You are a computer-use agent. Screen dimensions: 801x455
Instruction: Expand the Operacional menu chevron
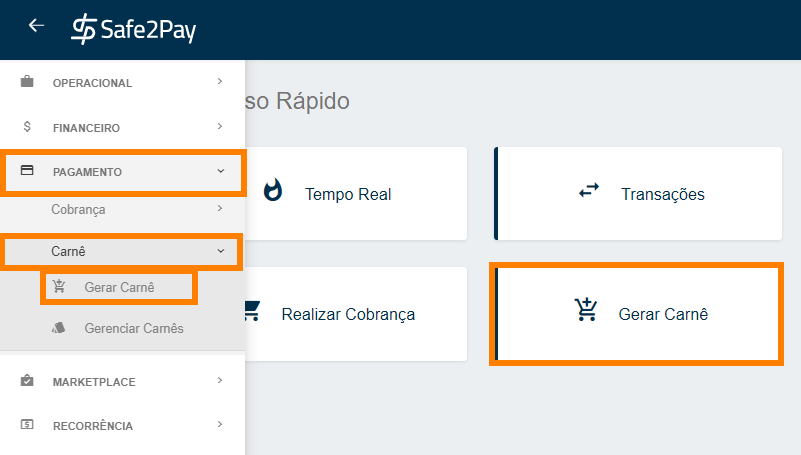220,81
